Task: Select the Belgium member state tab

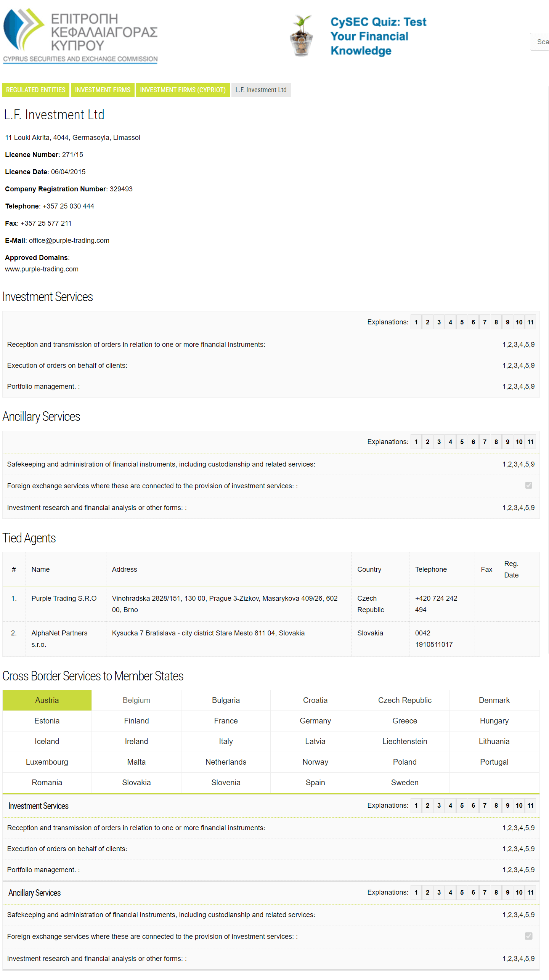Action: [x=136, y=700]
